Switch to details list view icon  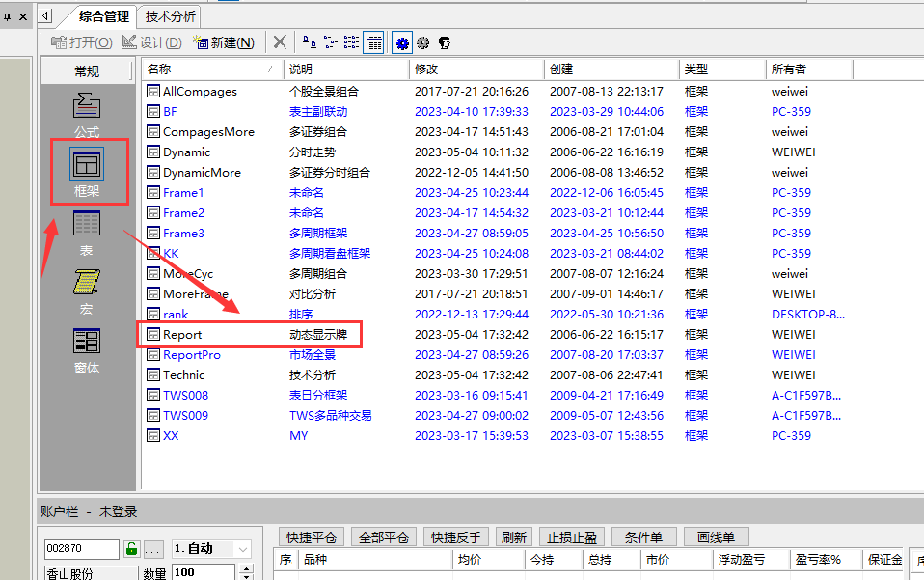click(x=374, y=42)
